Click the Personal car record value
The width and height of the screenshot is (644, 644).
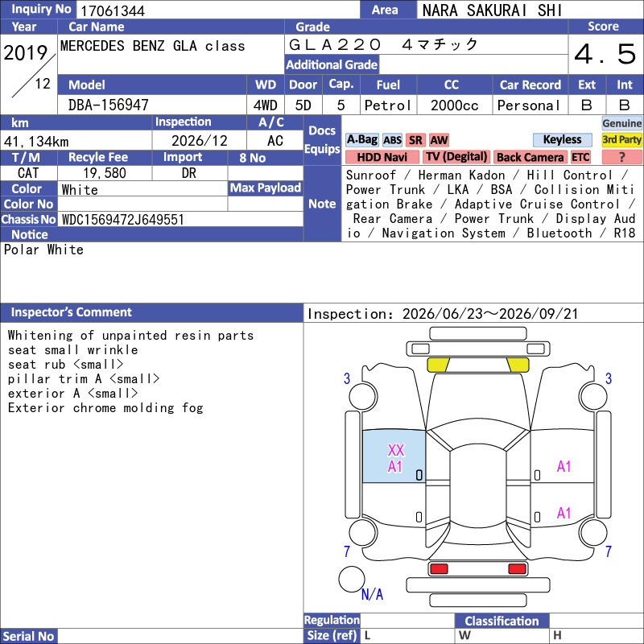pos(529,105)
